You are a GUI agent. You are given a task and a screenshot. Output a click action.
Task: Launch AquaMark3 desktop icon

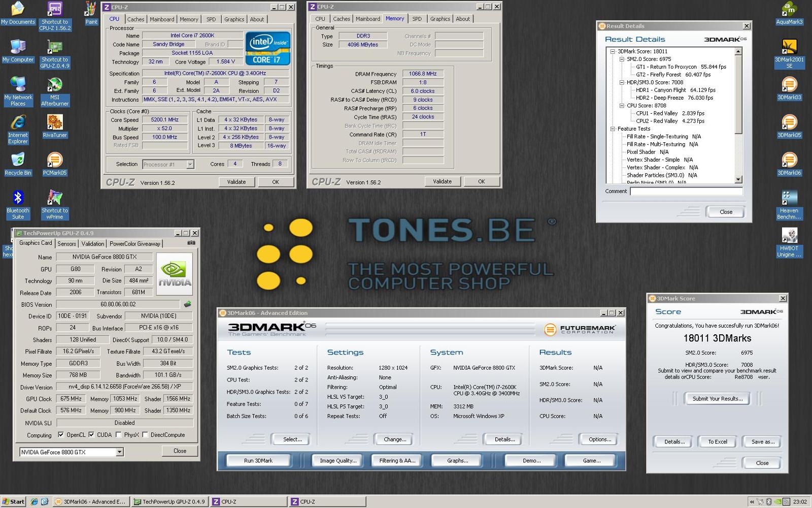click(789, 14)
